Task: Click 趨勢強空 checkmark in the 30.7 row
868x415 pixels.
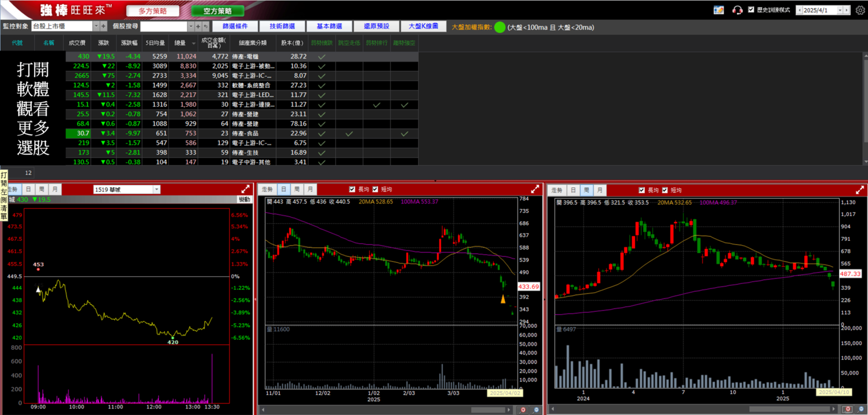Action: click(404, 134)
